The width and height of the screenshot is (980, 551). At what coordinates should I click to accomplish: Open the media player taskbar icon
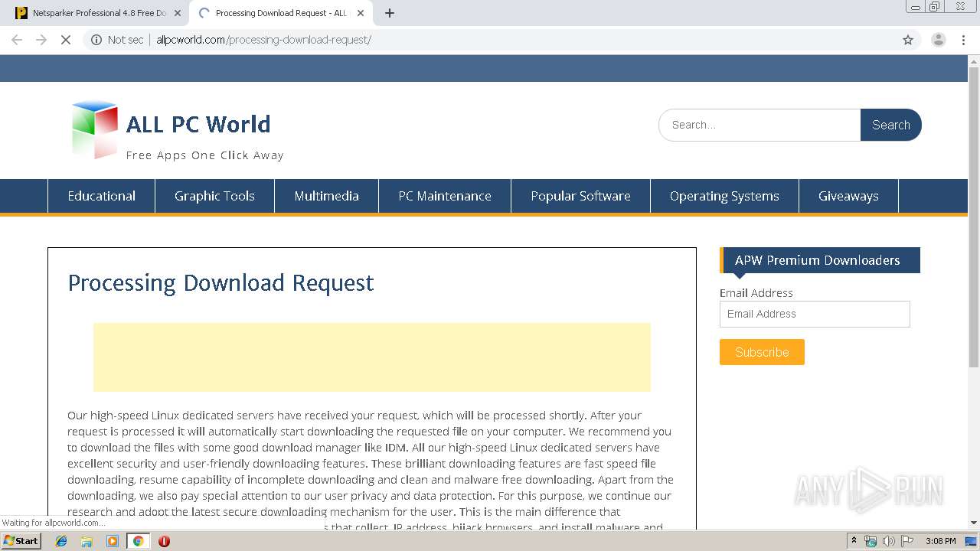(113, 541)
